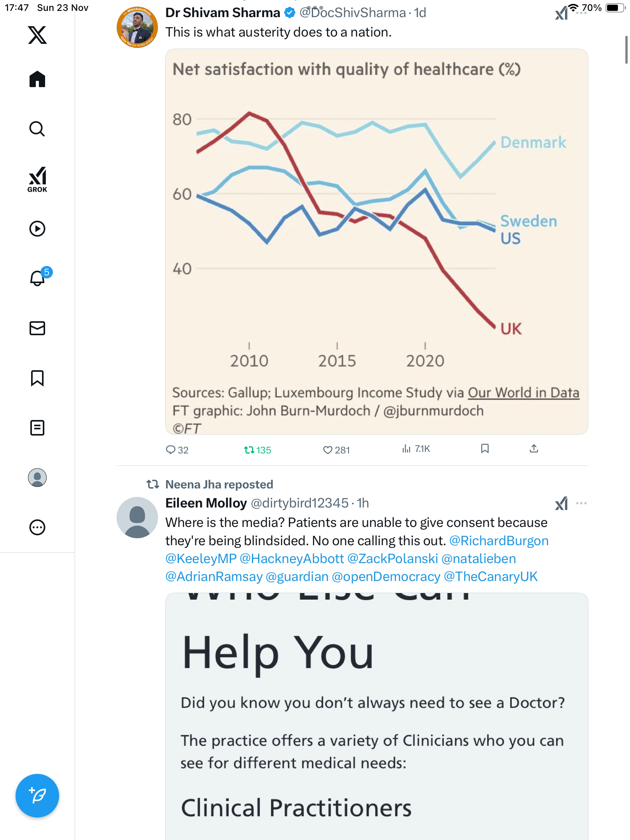
Task: Open Grok from the sidebar
Action: (x=37, y=180)
